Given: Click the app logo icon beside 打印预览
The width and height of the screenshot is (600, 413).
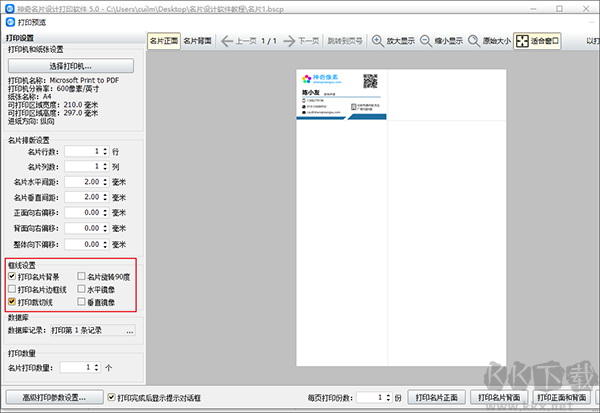Looking at the screenshot, I should (10, 22).
